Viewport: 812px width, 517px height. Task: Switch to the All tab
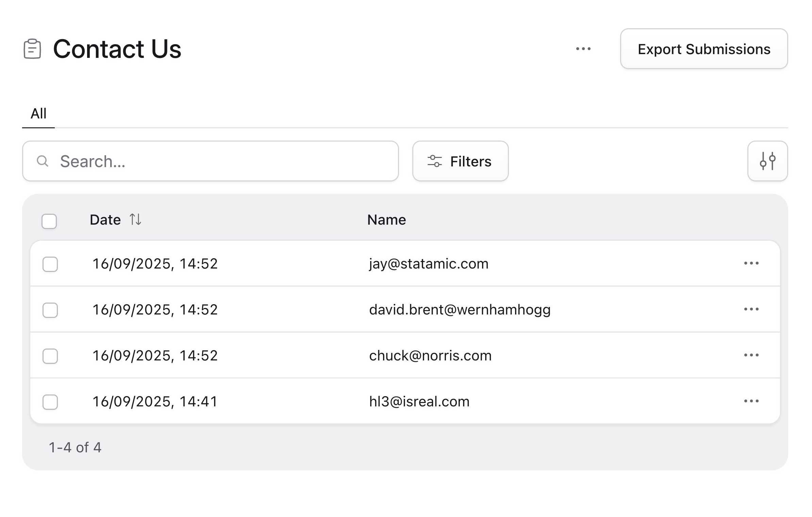[38, 113]
